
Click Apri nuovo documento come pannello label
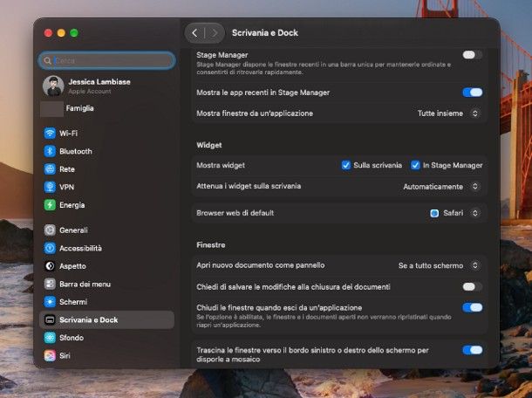261,265
